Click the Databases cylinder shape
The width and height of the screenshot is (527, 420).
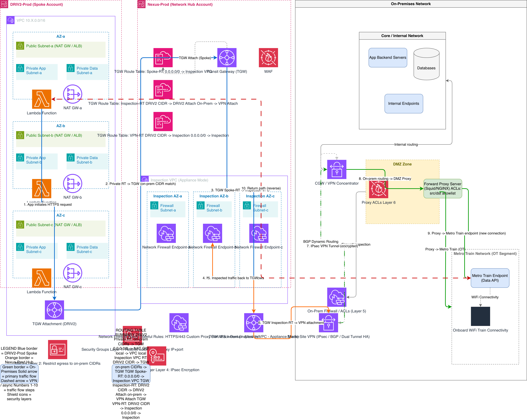427,64
